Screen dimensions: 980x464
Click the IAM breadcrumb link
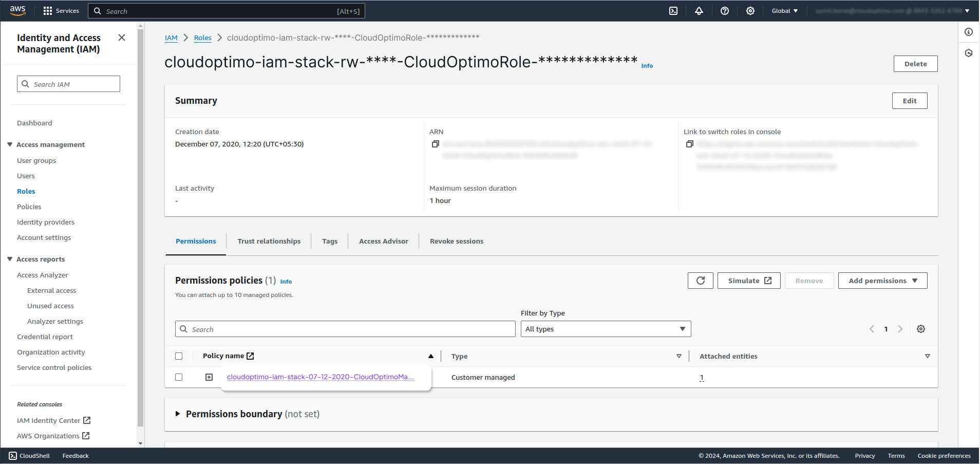171,38
